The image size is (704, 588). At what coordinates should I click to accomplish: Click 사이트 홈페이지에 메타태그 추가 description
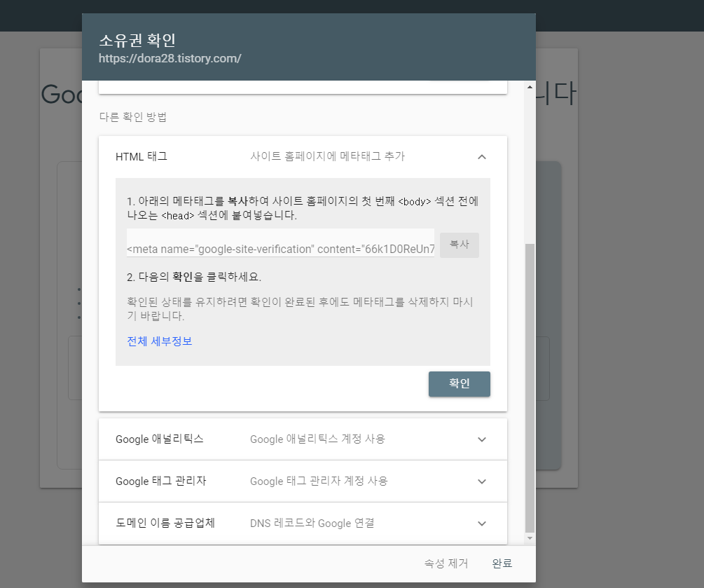click(327, 156)
